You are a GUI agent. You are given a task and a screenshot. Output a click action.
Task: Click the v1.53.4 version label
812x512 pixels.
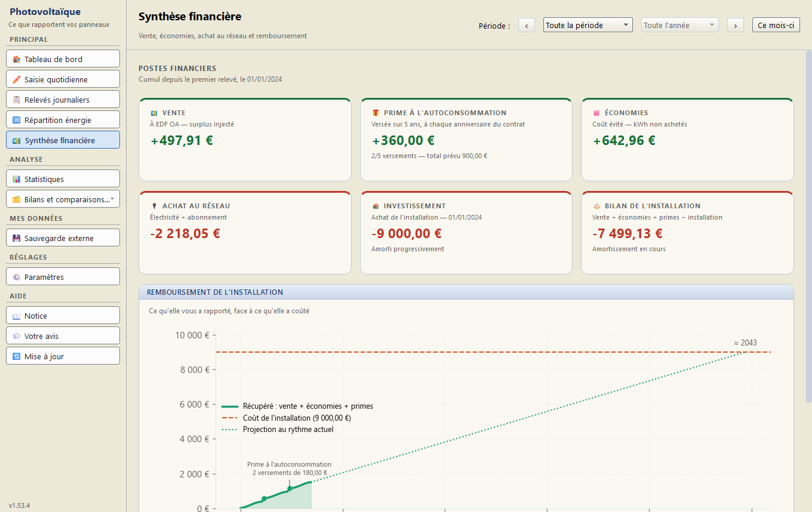(19, 505)
